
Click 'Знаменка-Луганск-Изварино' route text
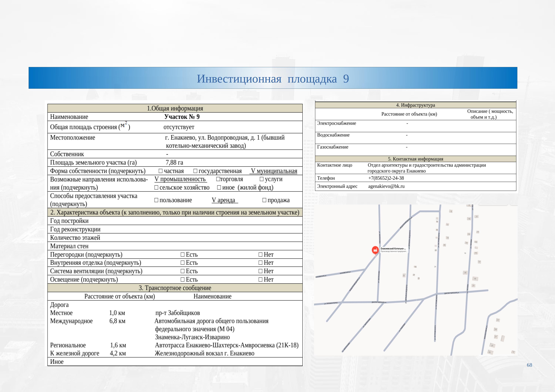[192, 337]
